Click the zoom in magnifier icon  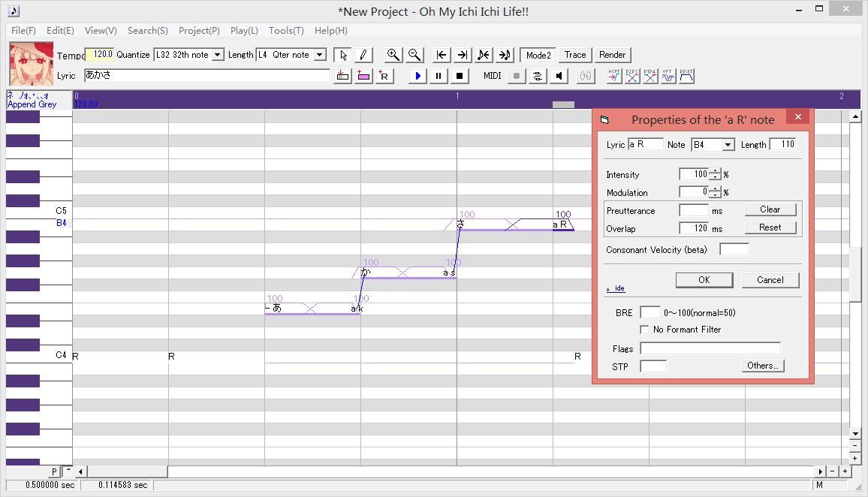click(393, 55)
